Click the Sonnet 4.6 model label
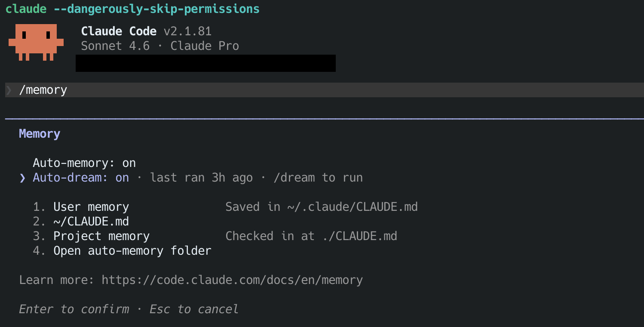 click(x=115, y=46)
